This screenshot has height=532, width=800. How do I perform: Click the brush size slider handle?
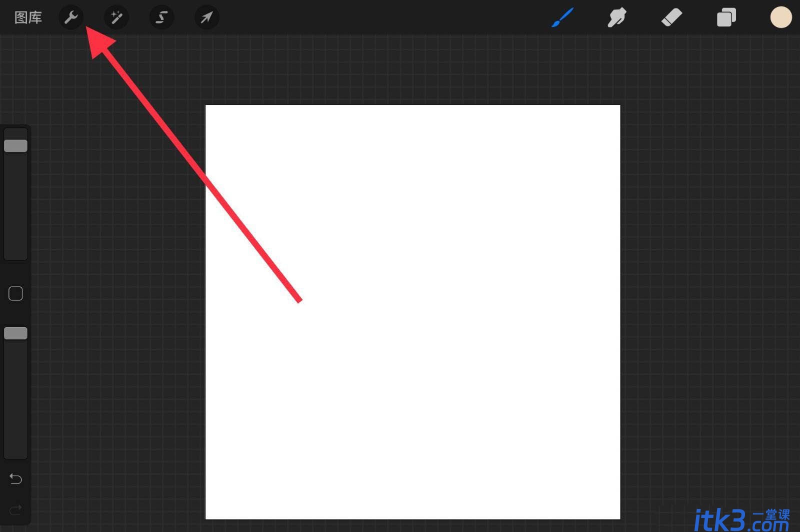tap(15, 146)
